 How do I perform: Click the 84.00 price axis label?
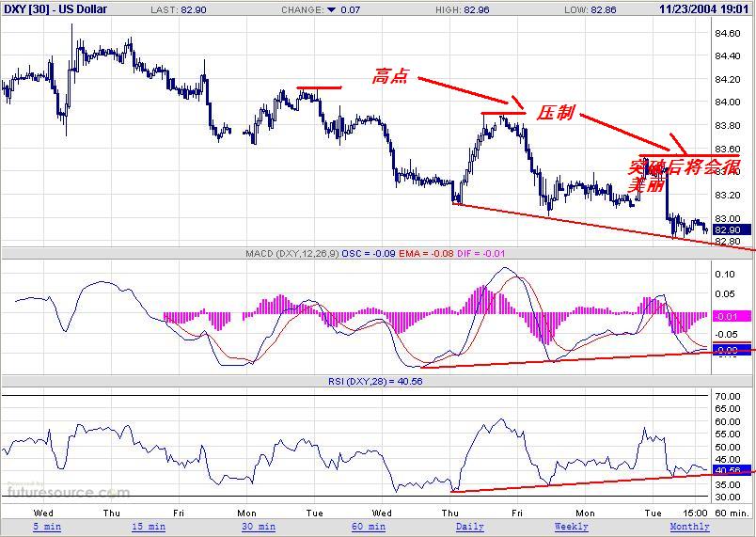(x=727, y=103)
